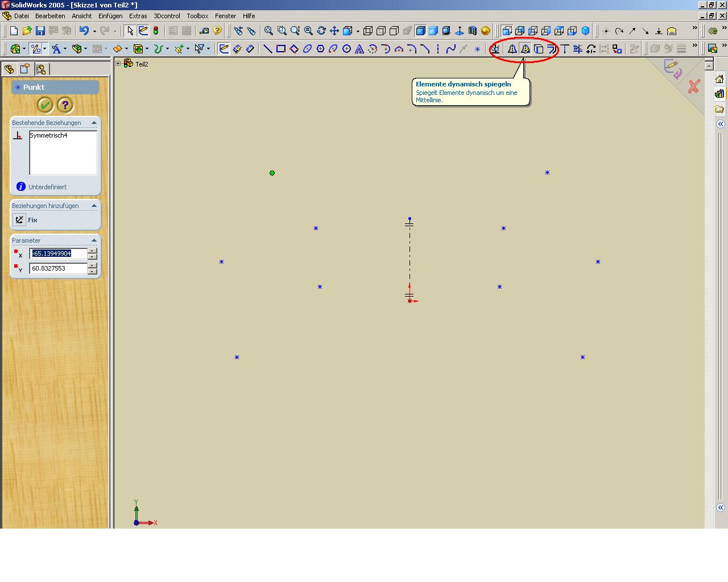Toggle the Fix relation button
The width and height of the screenshot is (728, 582).
click(19, 220)
